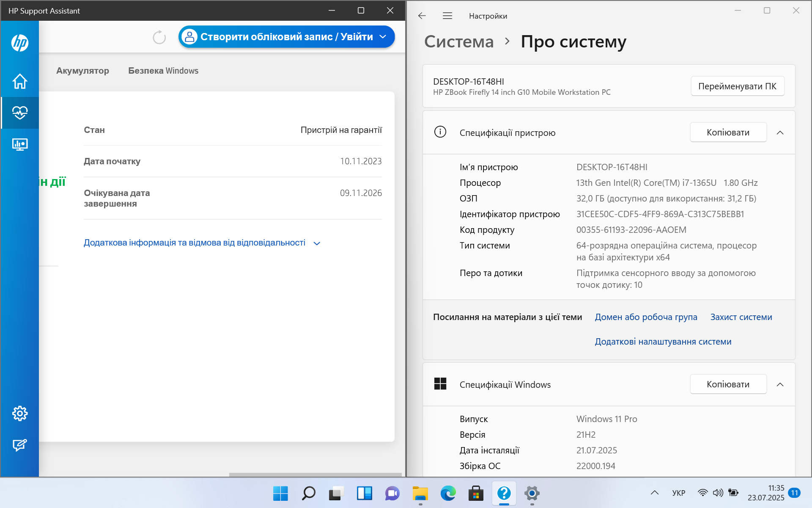
Task: Click the Windows logo beside Специфікації Windows
Action: [x=440, y=384]
